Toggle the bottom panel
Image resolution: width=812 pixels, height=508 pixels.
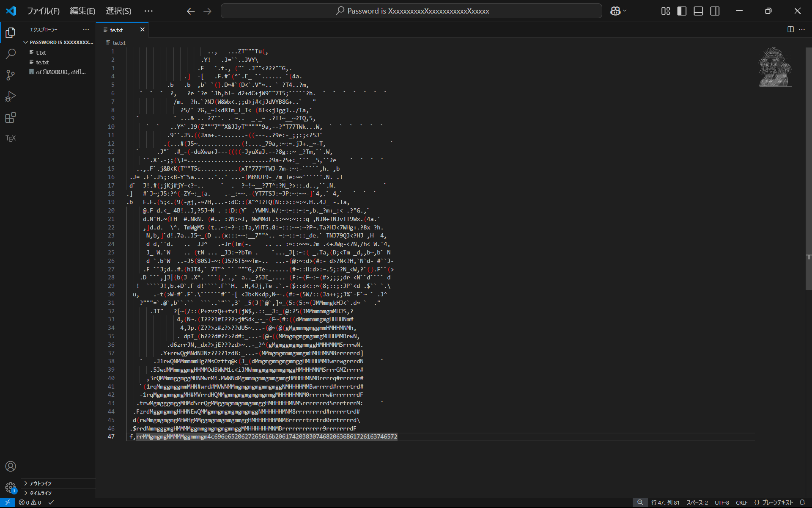tap(698, 11)
